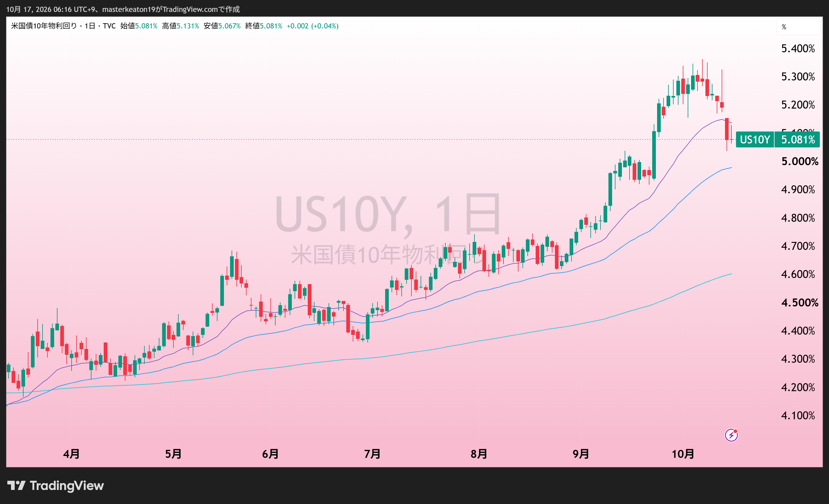Click the 9月 label on time axis

[581, 454]
